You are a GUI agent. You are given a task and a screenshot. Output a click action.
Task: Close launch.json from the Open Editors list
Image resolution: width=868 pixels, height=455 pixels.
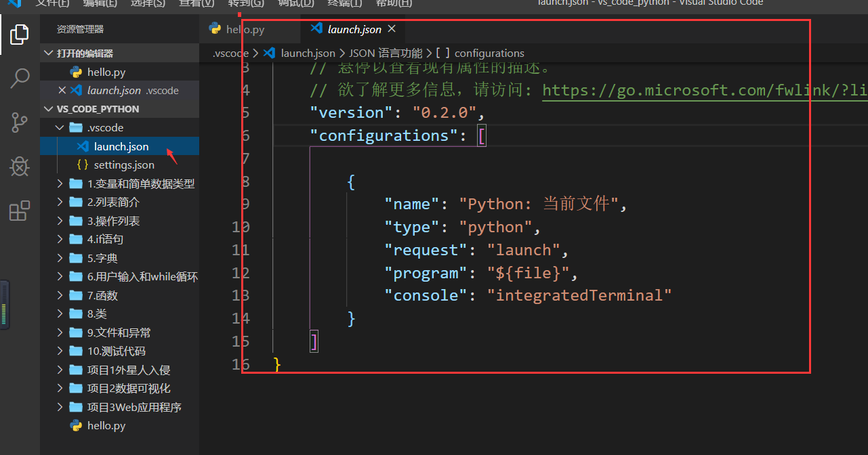[x=62, y=89]
